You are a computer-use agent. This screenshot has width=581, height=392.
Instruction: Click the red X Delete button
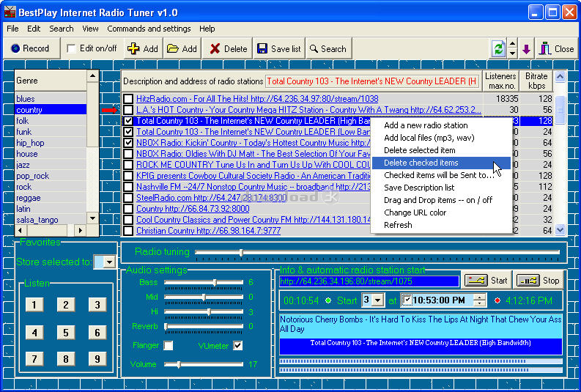click(x=228, y=48)
